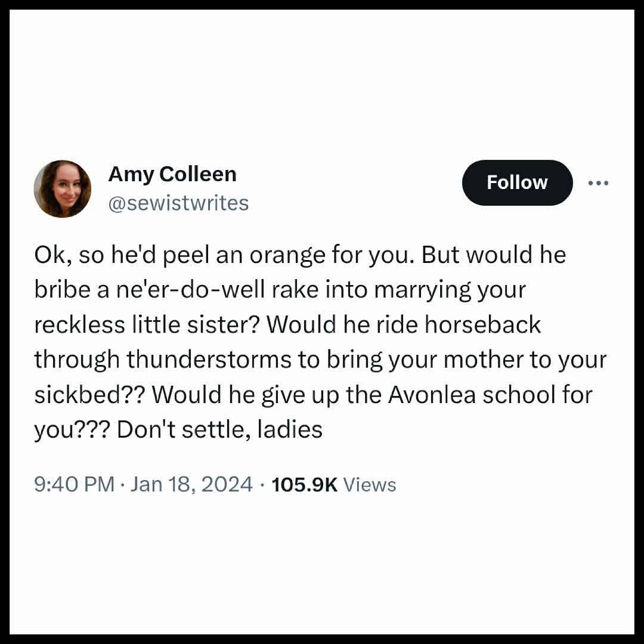Click the display name Amy Colleen

(x=172, y=174)
